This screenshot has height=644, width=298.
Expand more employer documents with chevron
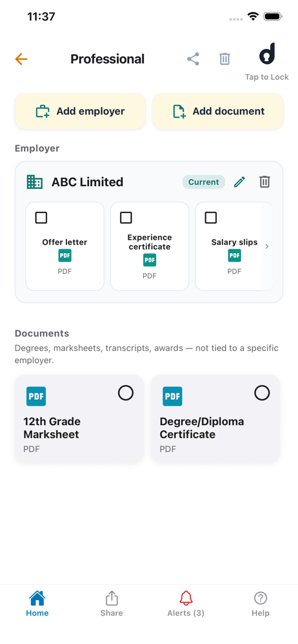pos(267,247)
